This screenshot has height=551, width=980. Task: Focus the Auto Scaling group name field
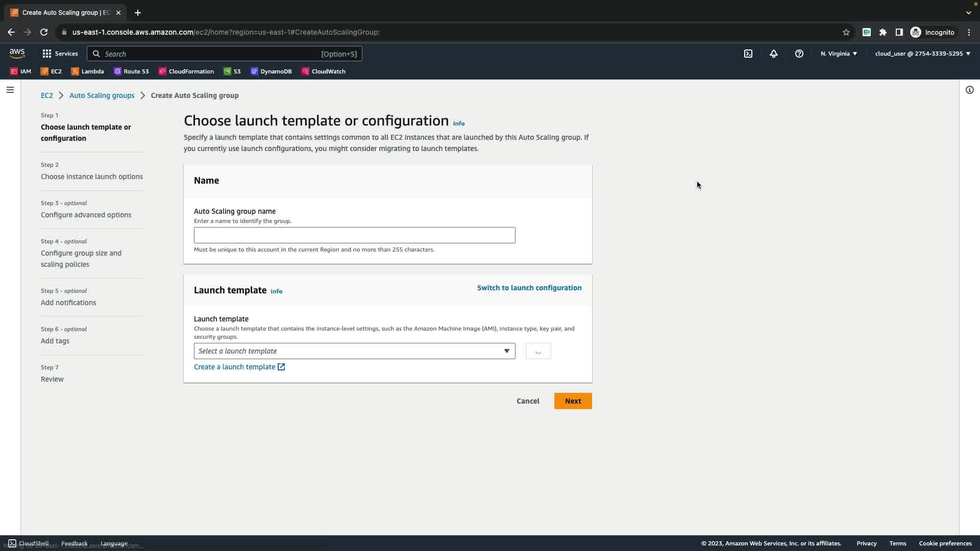click(354, 235)
